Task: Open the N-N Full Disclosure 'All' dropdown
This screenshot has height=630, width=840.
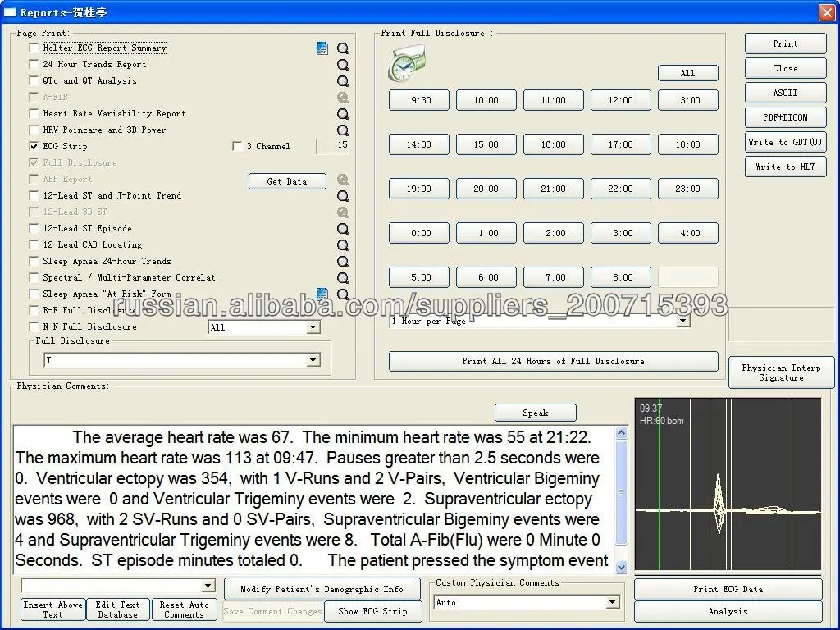Action: [x=313, y=327]
